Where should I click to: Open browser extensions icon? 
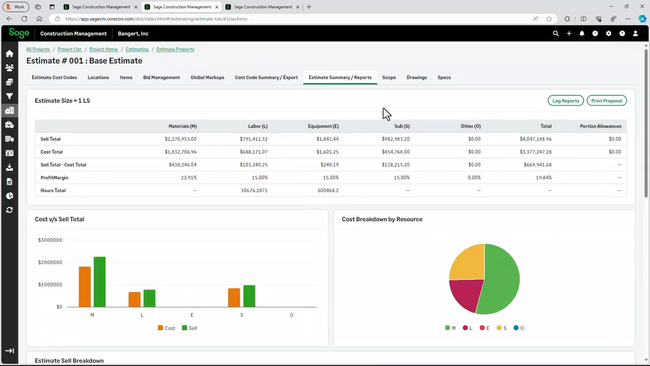(x=567, y=19)
